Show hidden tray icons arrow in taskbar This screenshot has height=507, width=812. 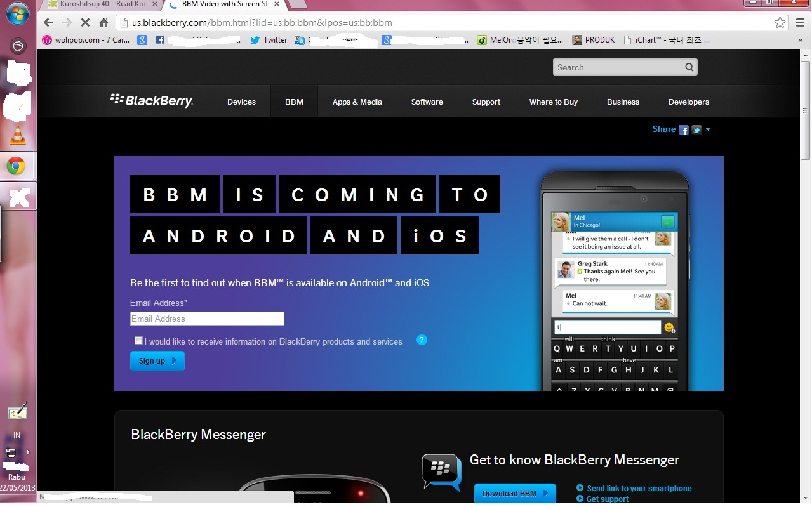tap(28, 452)
